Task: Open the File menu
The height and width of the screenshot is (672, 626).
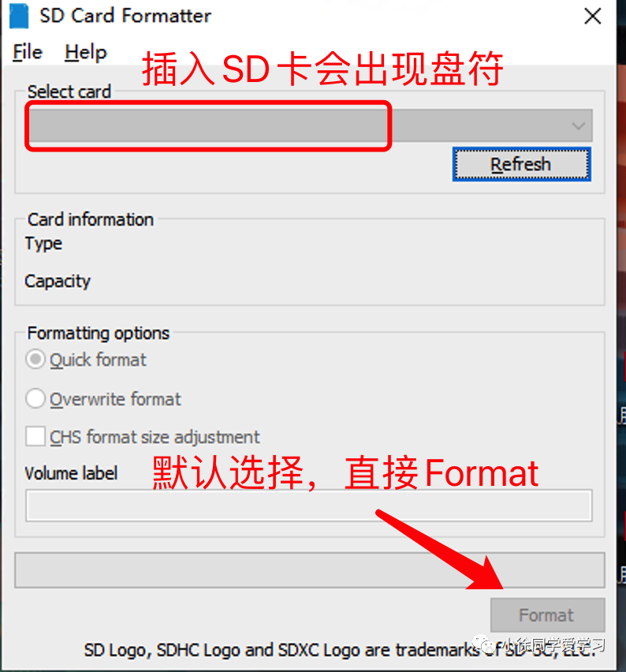Action: coord(28,53)
